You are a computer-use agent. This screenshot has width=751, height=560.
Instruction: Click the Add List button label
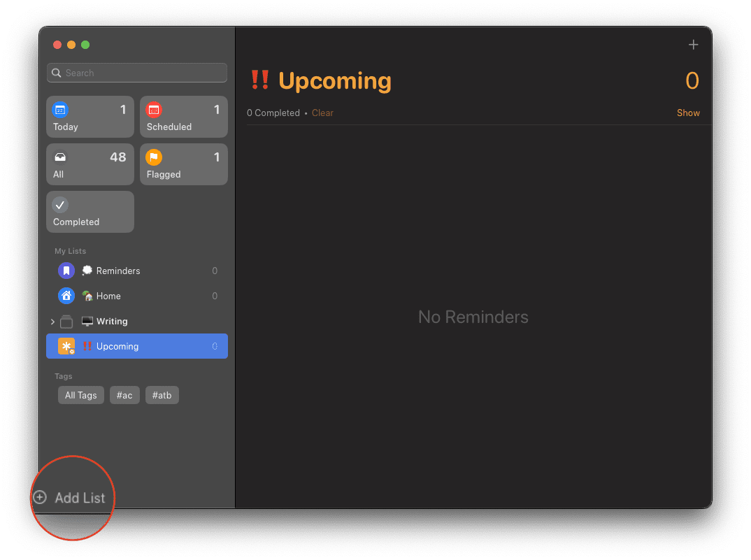[x=80, y=498]
